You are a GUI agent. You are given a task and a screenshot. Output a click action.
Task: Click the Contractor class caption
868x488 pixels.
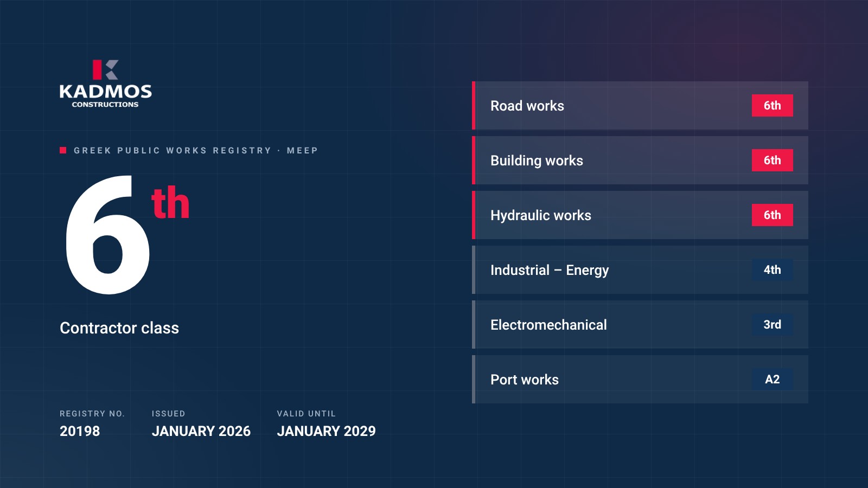coord(119,328)
